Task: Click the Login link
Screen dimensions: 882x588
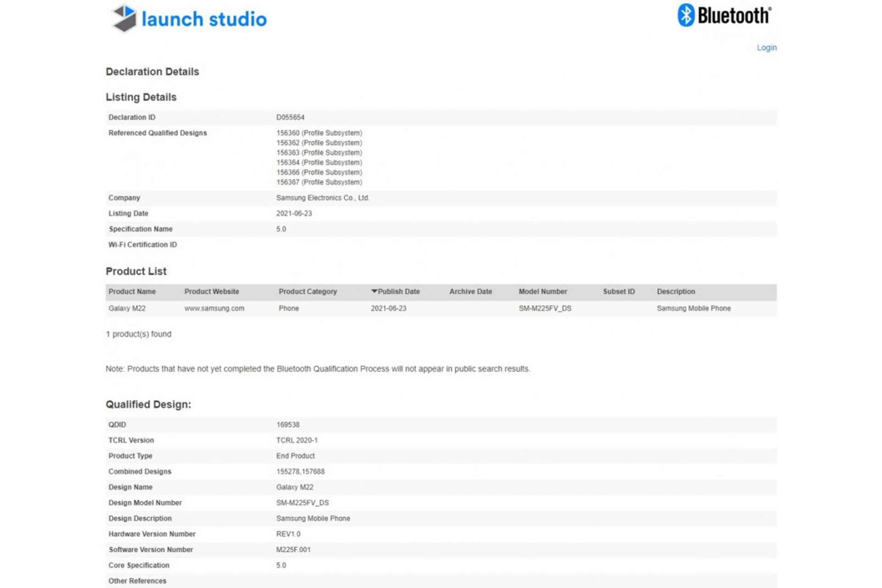Action: pyautogui.click(x=766, y=48)
